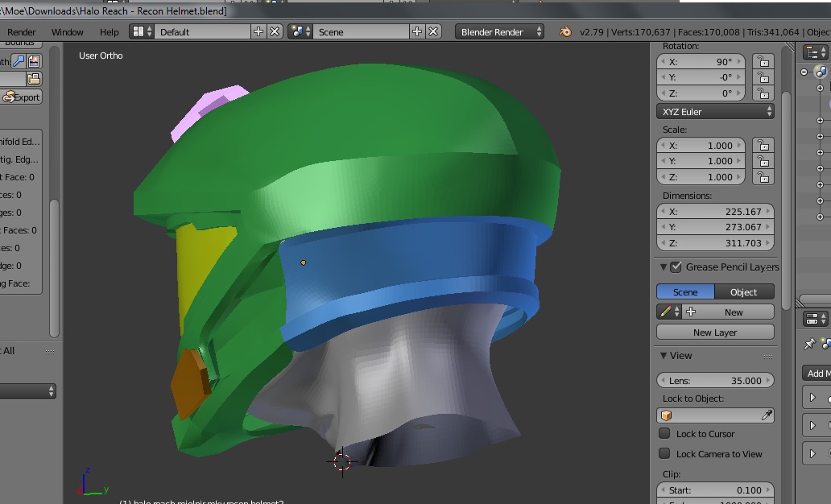
Task: Click the Export button
Action: (22, 97)
